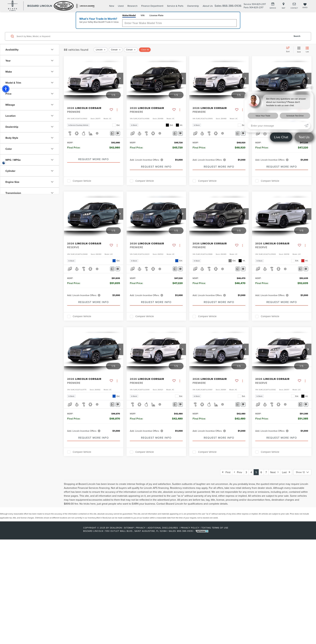Open the Service & Parts menu
This screenshot has width=316, height=644.
[175, 6]
